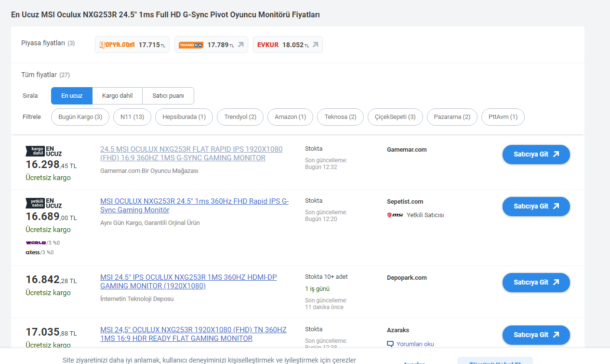The width and height of the screenshot is (610, 364).
Task: Filter by ÇiçekSepeti (3)
Action: [x=395, y=117]
